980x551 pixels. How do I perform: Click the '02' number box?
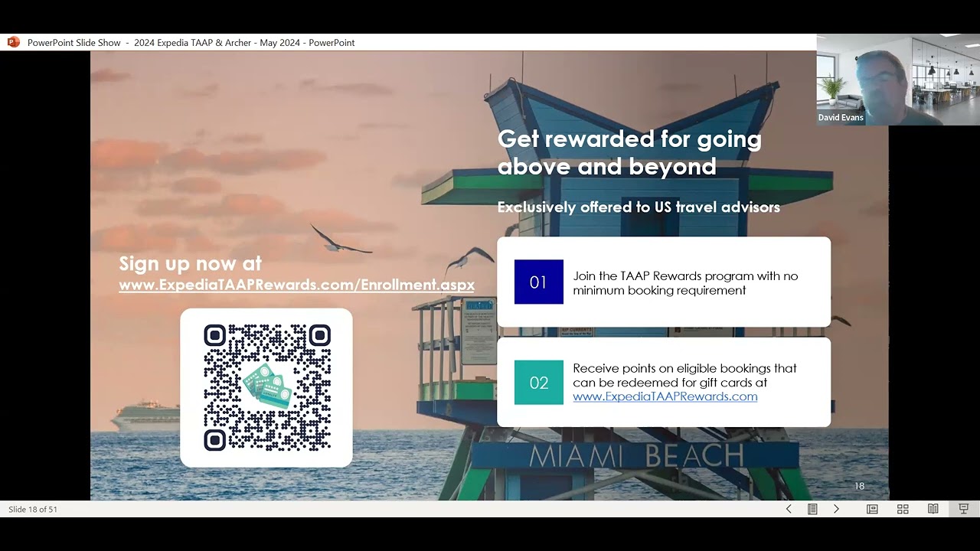pos(538,383)
